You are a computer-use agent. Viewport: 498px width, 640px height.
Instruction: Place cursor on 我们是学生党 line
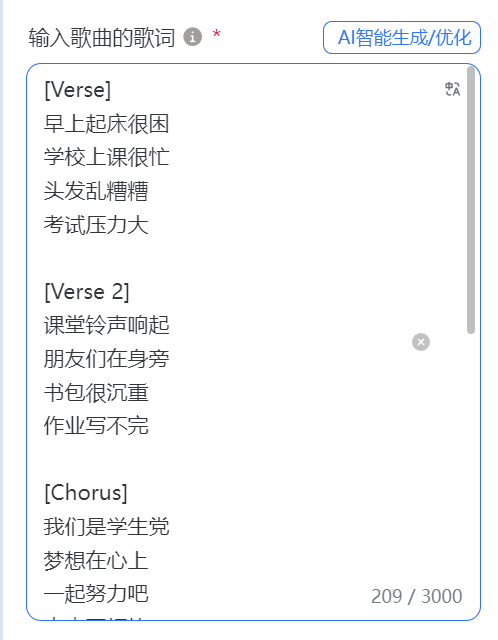click(x=106, y=527)
